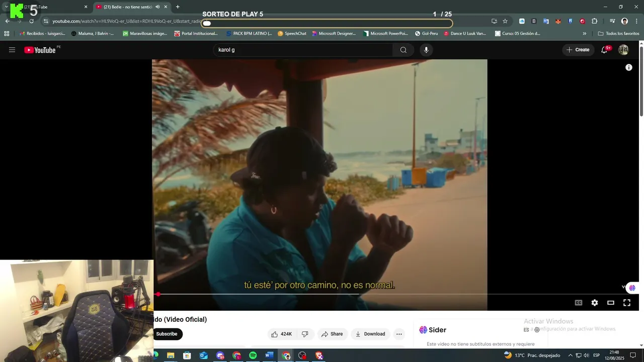The height and width of the screenshot is (362, 644).
Task: Open Dance U Luuk Van bookmark
Action: click(465, 34)
